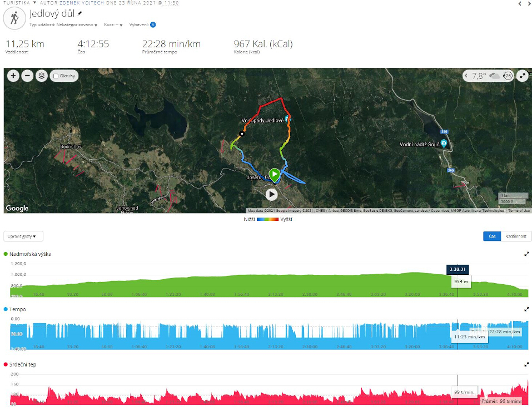This screenshot has width=532, height=410.
Task: Go to the next activity arrow
Action: click(x=529, y=3)
